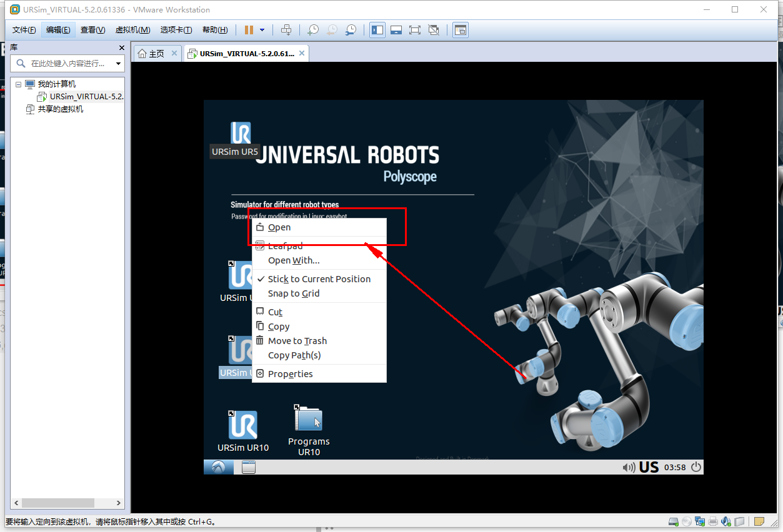
Task: Choose Cut in the context menu
Action: (x=319, y=312)
